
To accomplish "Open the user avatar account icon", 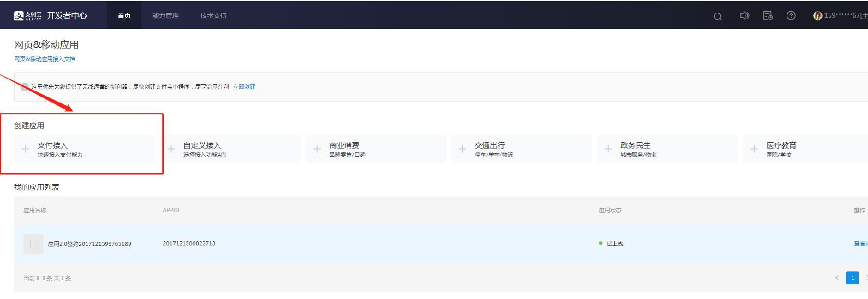I will (817, 16).
